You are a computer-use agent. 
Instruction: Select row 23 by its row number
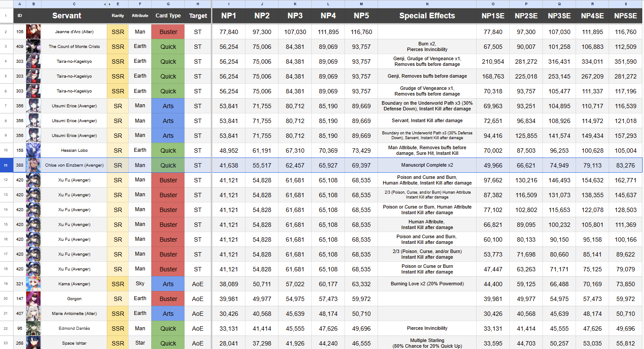click(7, 343)
